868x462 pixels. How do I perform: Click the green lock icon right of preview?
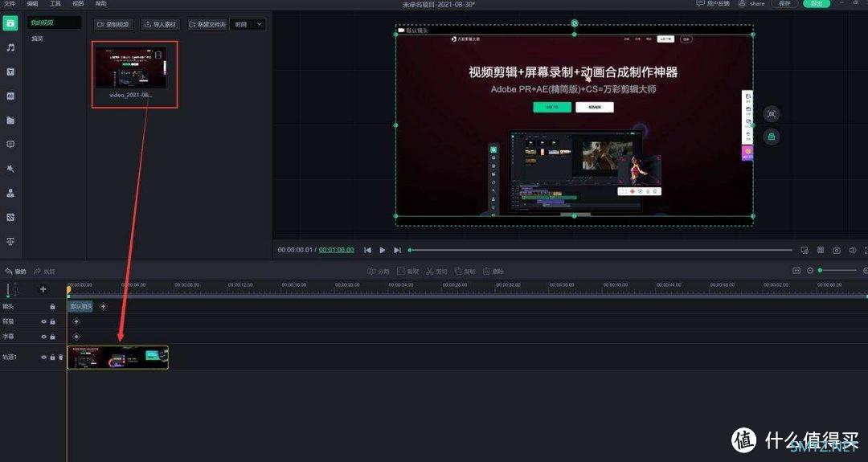coord(771,137)
